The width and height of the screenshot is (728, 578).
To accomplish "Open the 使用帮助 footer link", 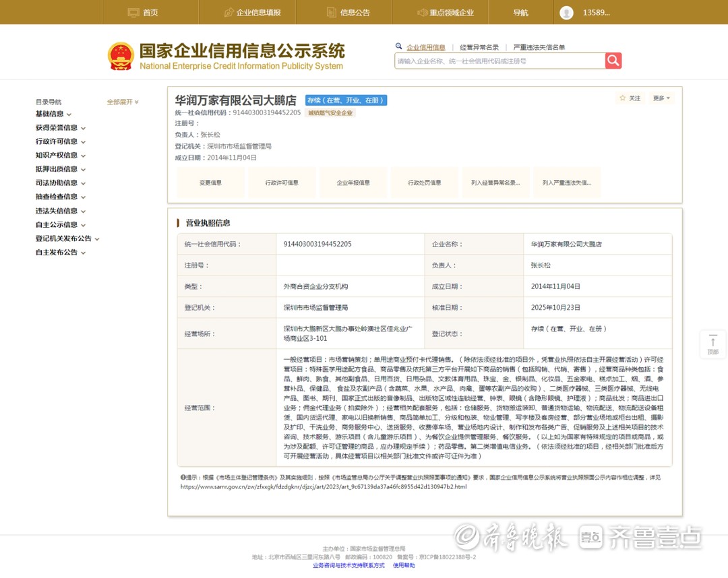I will tap(404, 565).
